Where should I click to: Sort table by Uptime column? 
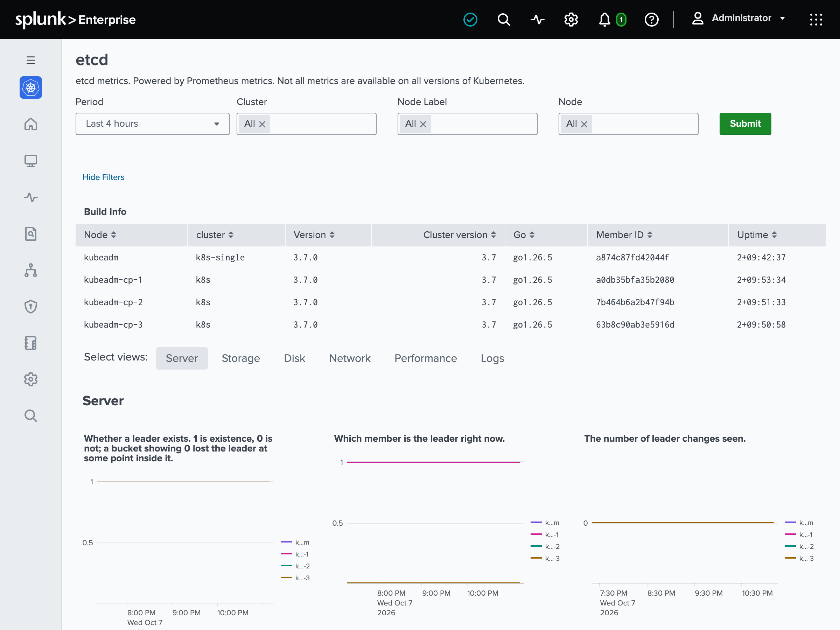click(x=757, y=235)
